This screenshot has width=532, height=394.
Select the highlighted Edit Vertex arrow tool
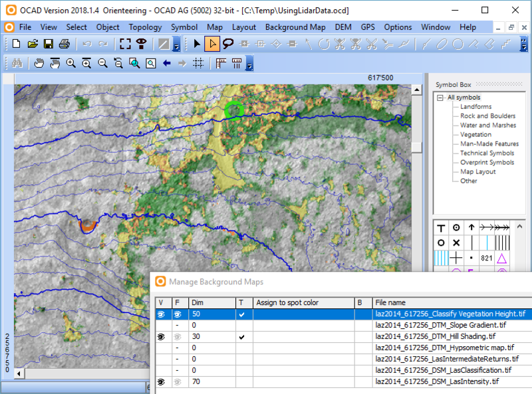tap(212, 44)
